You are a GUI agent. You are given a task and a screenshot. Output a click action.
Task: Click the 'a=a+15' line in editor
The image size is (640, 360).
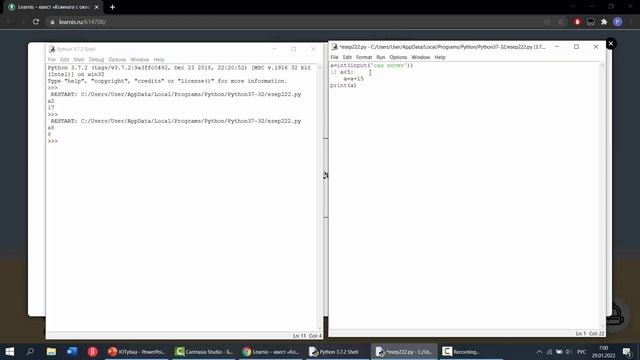[353, 79]
